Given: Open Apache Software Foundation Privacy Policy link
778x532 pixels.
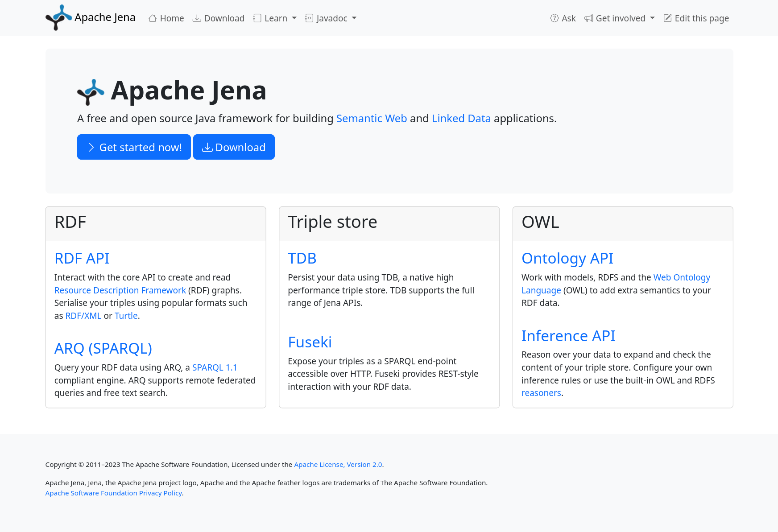Looking at the screenshot, I should point(114,493).
